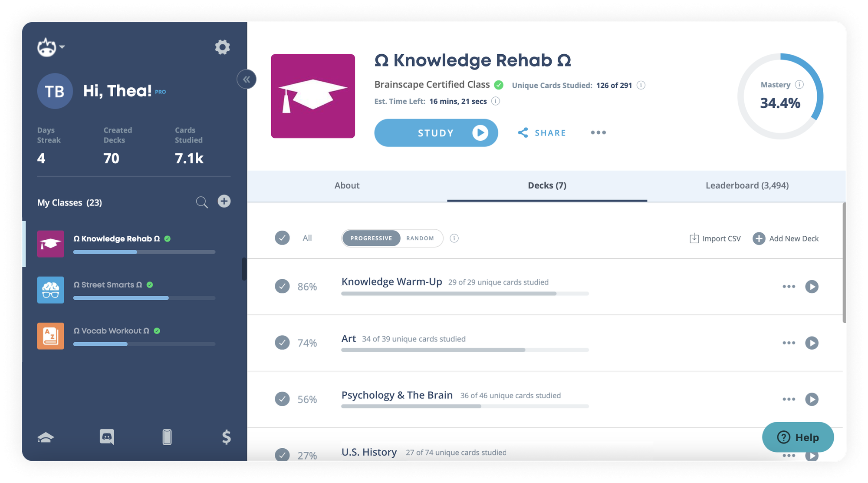Screen dimensions: 868x483
Task: Open the Brainscape settings gear
Action: pos(222,47)
